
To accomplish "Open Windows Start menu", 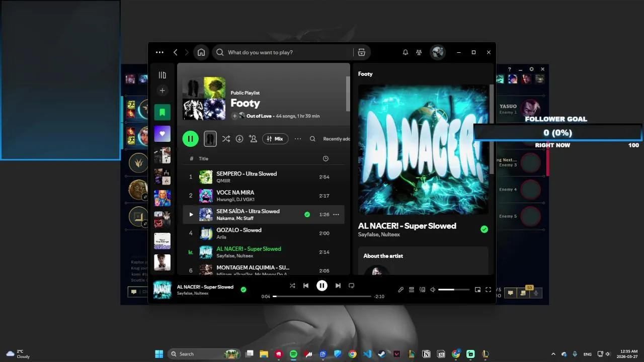I will coord(159,354).
